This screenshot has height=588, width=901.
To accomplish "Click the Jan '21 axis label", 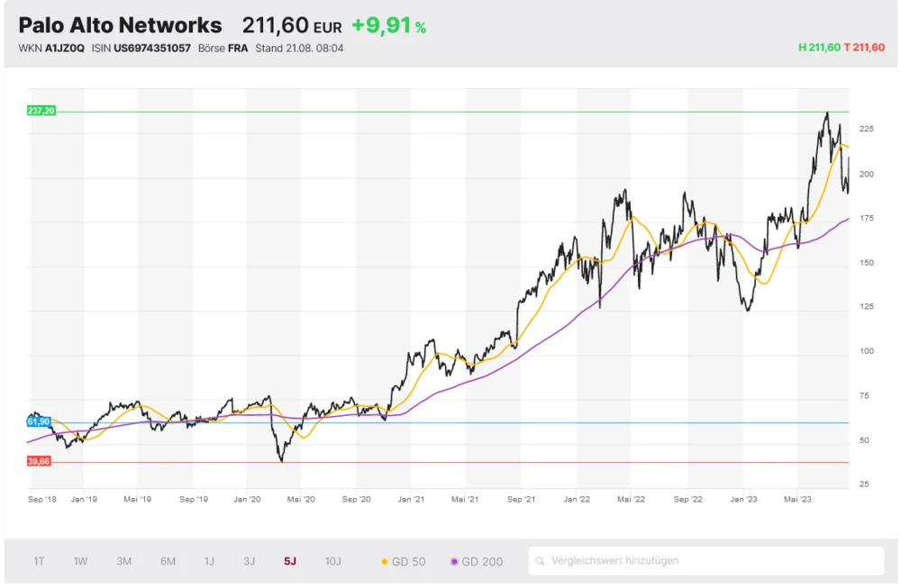I will (x=411, y=499).
